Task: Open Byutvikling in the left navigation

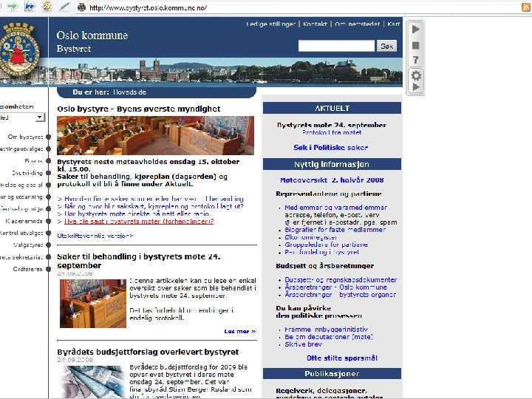Action: [x=27, y=173]
